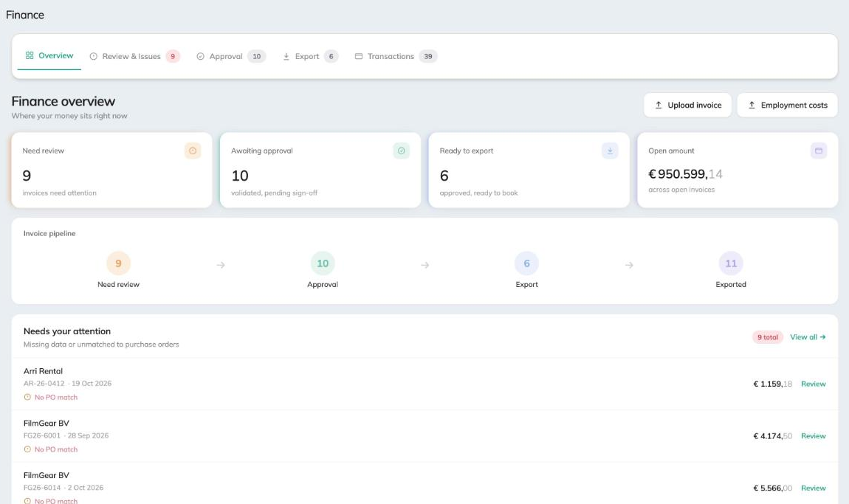Screen dimensions: 849x504
Task: Click the upload arrow icon in Upload invoice
Action: pos(659,105)
